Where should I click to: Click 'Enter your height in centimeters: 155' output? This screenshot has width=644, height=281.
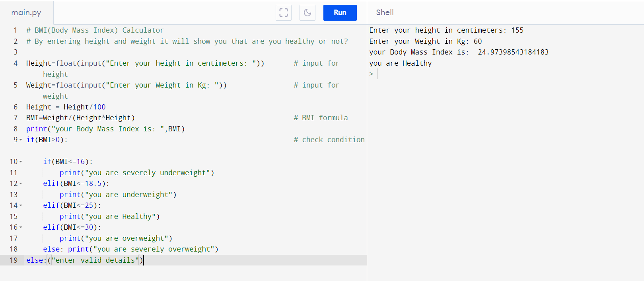click(446, 30)
